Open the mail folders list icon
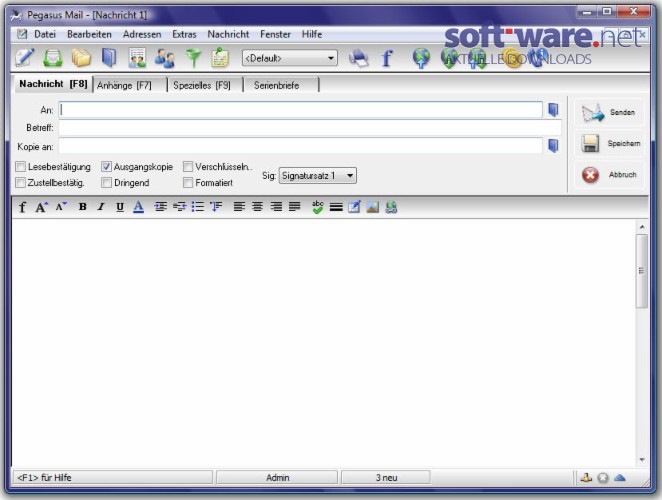The image size is (662, 500). (x=81, y=57)
